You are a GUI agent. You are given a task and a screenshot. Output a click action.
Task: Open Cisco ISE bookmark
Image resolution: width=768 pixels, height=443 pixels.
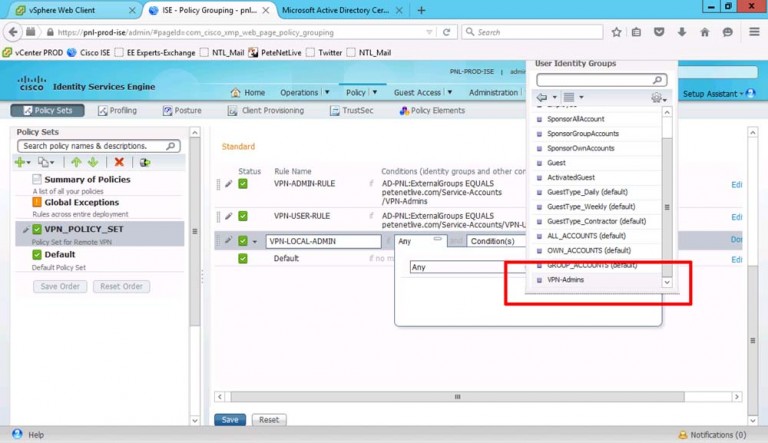89,52
